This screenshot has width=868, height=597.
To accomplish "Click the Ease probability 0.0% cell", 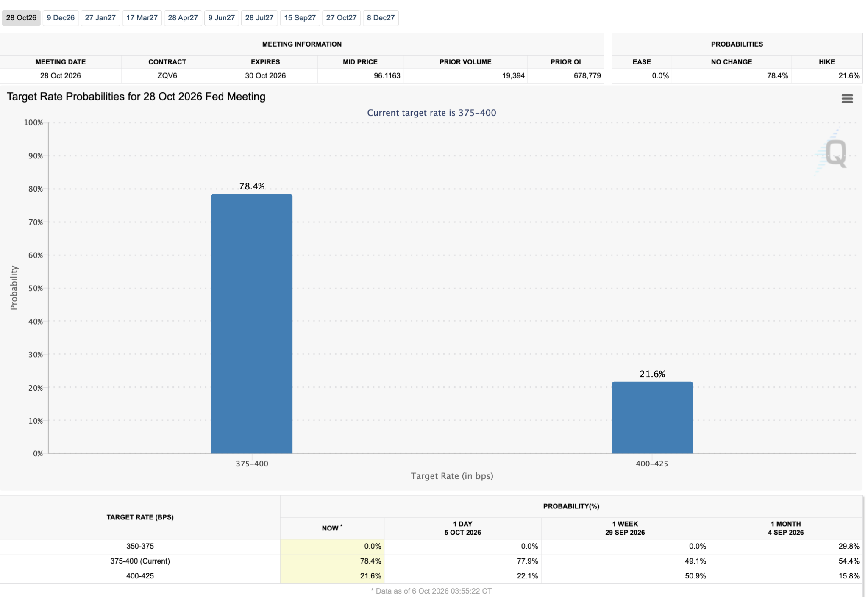I will (x=642, y=76).
